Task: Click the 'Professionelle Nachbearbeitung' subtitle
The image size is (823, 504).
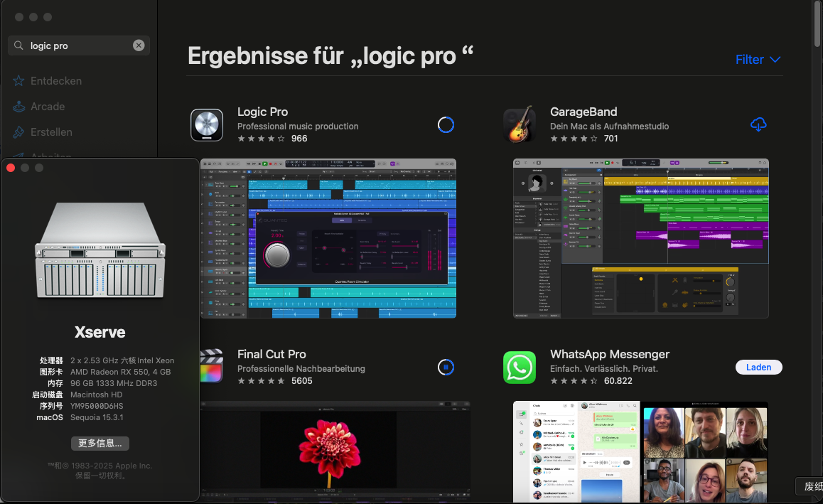Action: [301, 369]
